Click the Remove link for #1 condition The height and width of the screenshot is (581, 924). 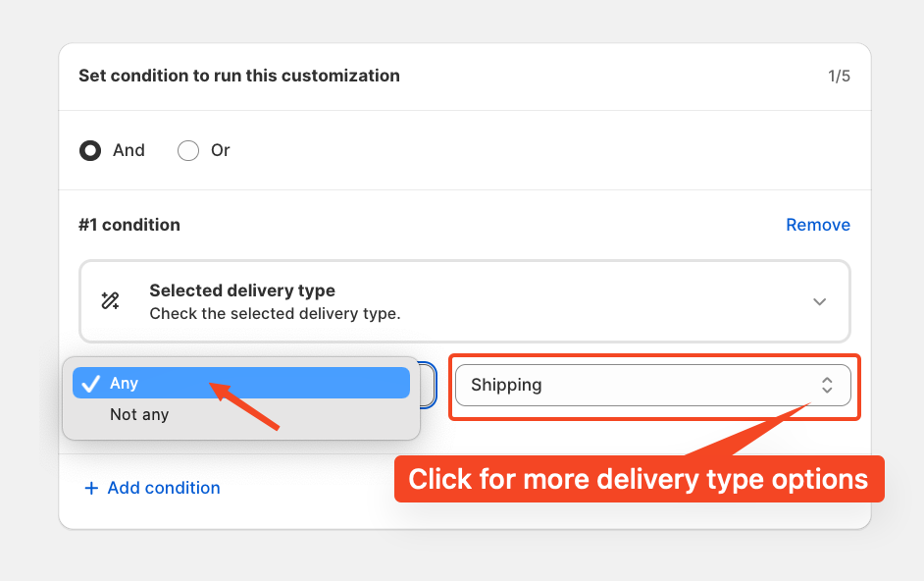click(818, 225)
